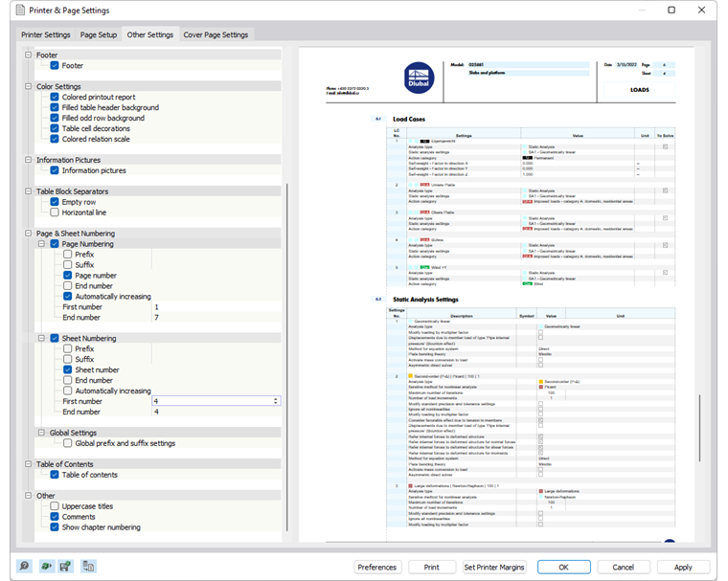This screenshot has width=728, height=581.
Task: Uncheck Empty row separator
Action: click(x=55, y=202)
